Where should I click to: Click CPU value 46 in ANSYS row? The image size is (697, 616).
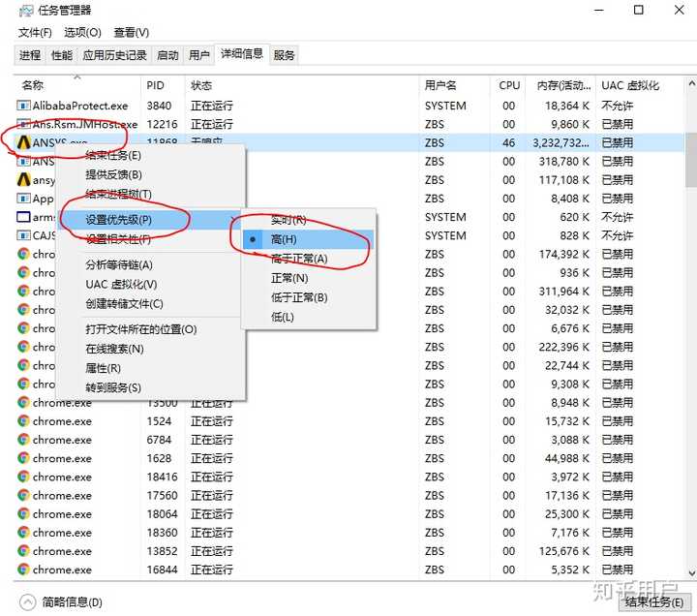[x=508, y=142]
